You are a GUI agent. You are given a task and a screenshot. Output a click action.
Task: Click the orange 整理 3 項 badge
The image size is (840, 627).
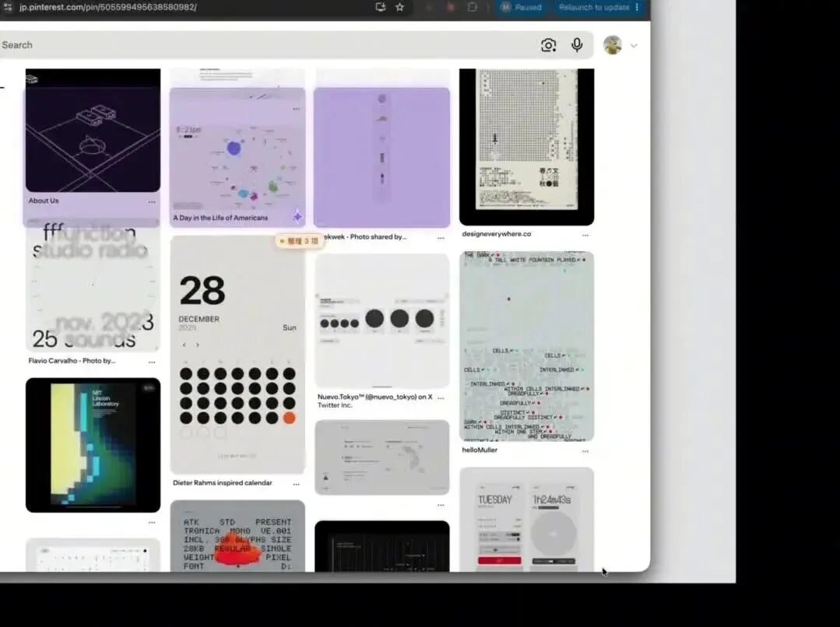(x=299, y=241)
